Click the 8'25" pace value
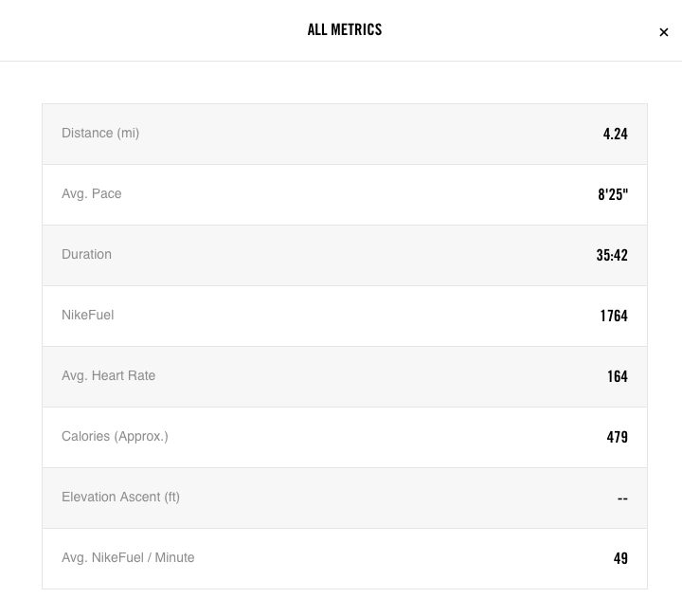This screenshot has height=616, width=682. tap(613, 194)
